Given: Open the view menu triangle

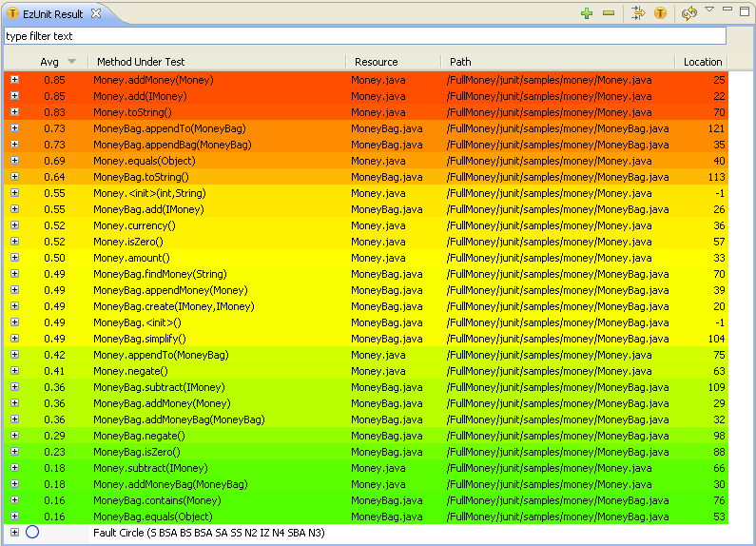Looking at the screenshot, I should pyautogui.click(x=709, y=10).
